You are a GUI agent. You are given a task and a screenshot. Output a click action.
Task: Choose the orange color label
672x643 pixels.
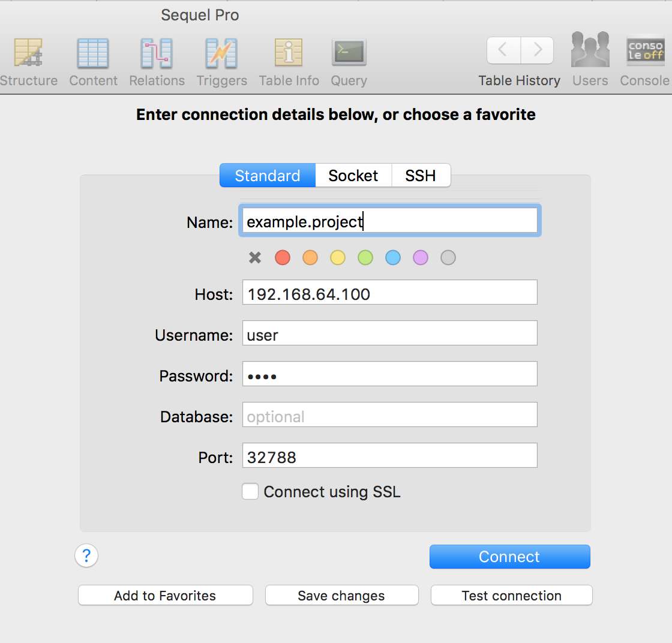click(310, 257)
